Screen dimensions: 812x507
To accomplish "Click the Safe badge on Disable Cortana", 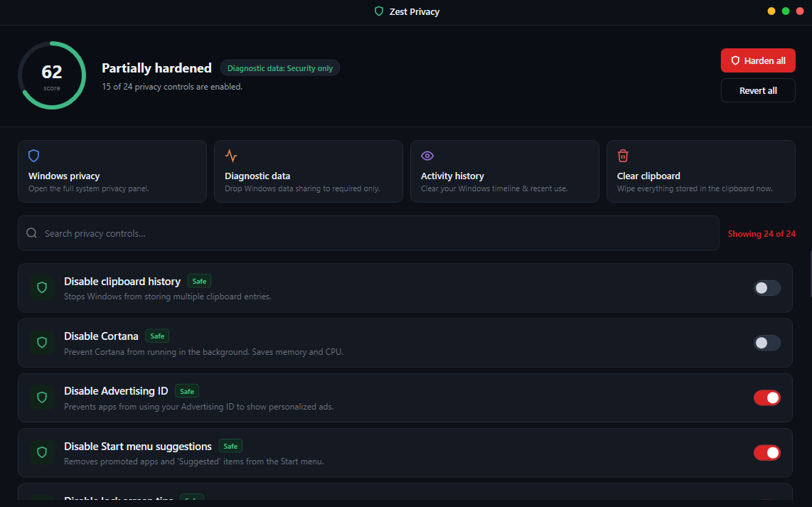I will click(x=157, y=336).
